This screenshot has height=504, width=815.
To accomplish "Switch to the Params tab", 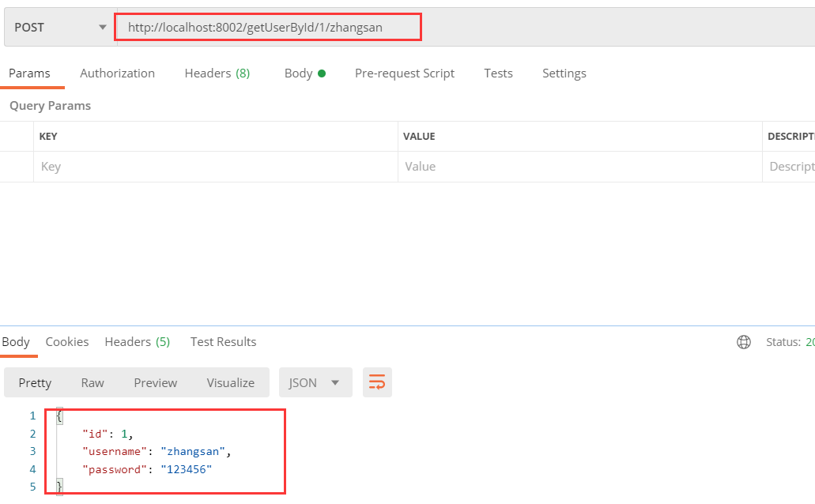I will click(x=29, y=73).
